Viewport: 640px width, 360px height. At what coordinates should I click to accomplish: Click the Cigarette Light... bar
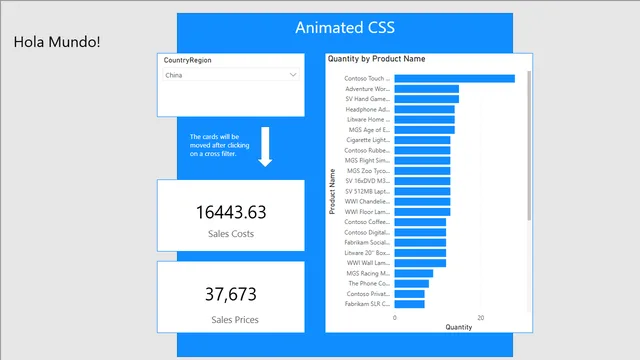click(422, 140)
